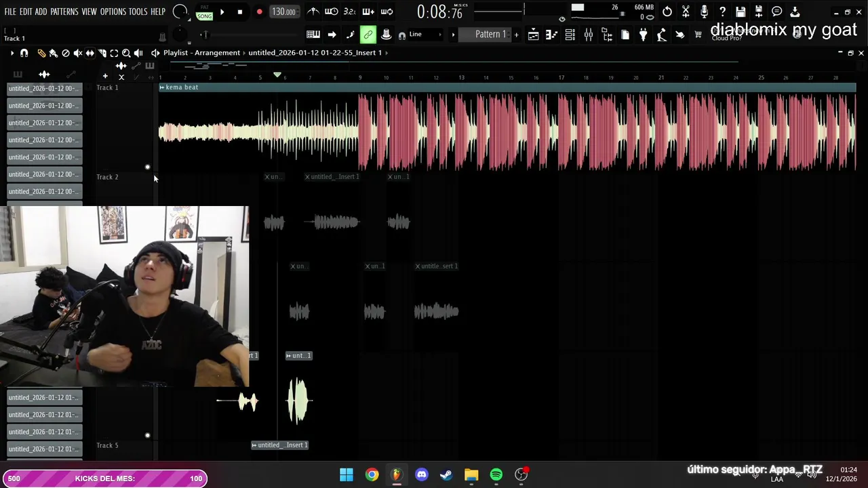Viewport: 868px width, 488px height.
Task: Toggle the Record button
Action: [x=259, y=12]
